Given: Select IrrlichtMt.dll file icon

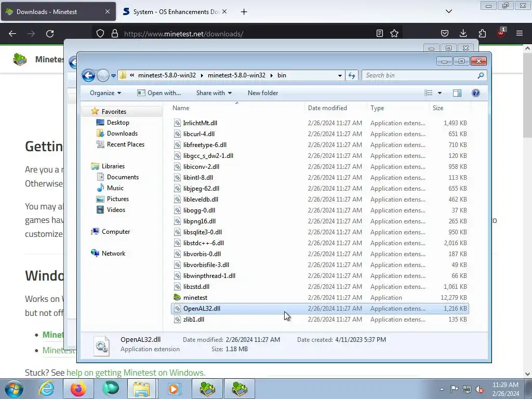Looking at the screenshot, I should coord(177,123).
